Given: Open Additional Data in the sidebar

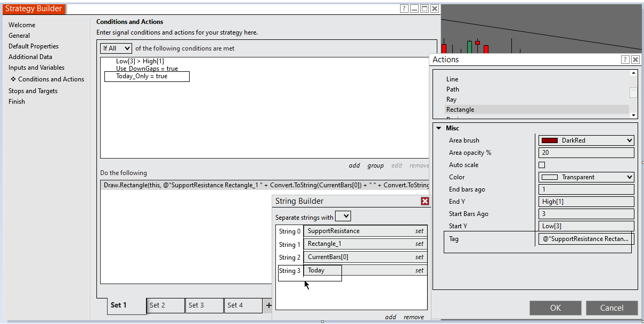Looking at the screenshot, I should point(30,57).
